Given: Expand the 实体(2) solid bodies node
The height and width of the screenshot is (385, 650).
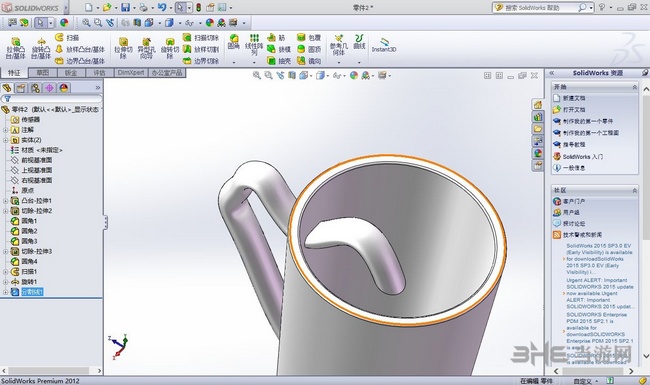Looking at the screenshot, I should click(5, 140).
